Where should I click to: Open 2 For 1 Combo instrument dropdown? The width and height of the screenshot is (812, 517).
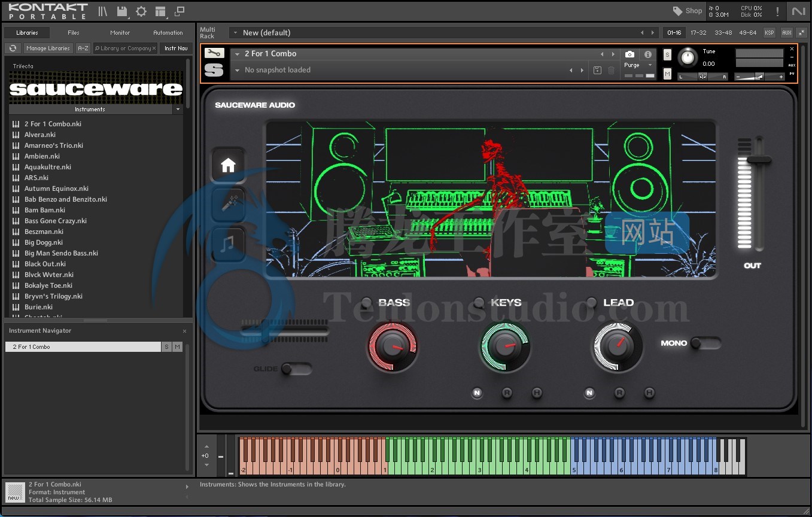click(x=237, y=54)
